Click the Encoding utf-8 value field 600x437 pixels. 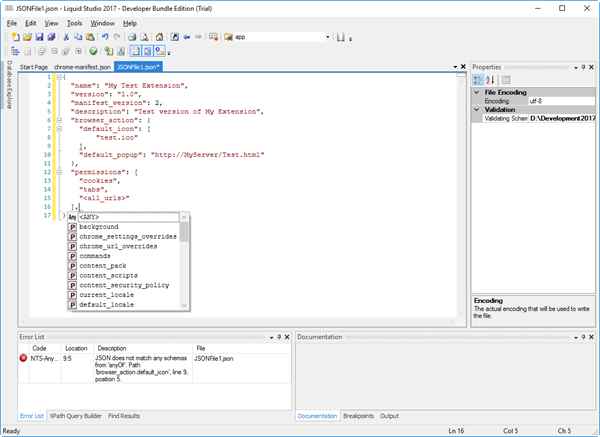coord(562,101)
